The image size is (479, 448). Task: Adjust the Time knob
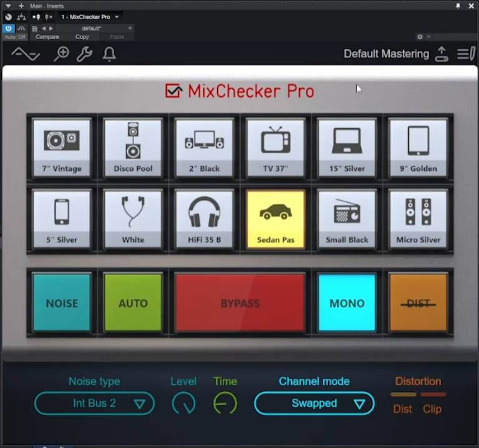pos(225,403)
